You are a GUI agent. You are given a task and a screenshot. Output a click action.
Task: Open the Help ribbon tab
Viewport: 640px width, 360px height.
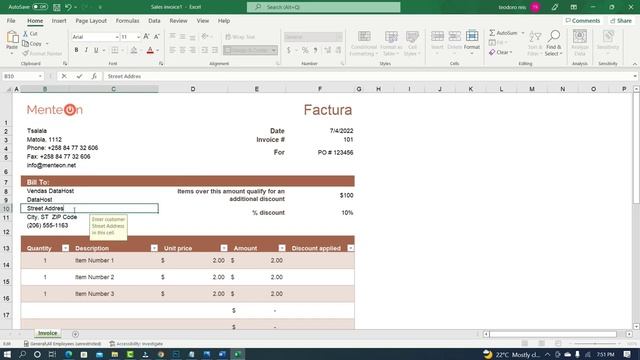pos(224,21)
